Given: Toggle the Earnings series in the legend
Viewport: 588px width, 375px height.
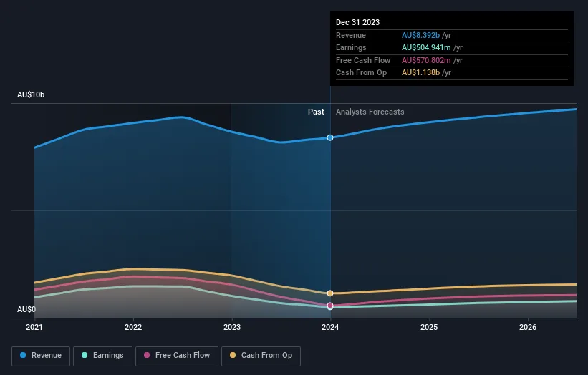Looking at the screenshot, I should pyautogui.click(x=102, y=355).
